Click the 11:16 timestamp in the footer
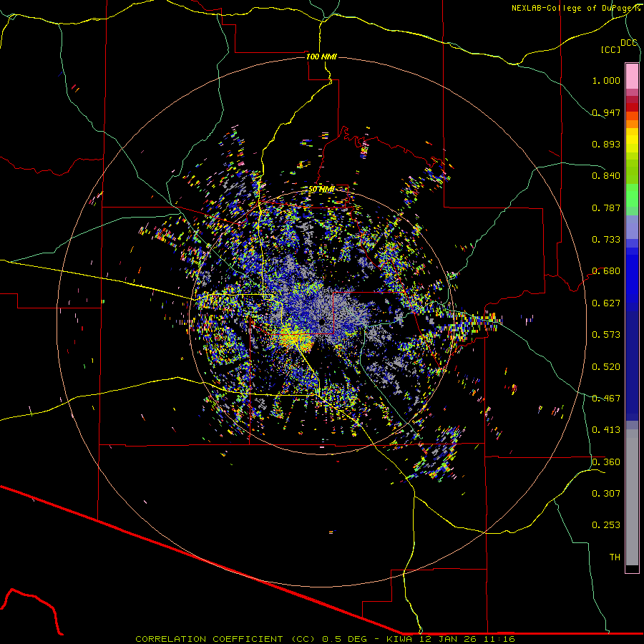644x644 pixels. (x=498, y=639)
